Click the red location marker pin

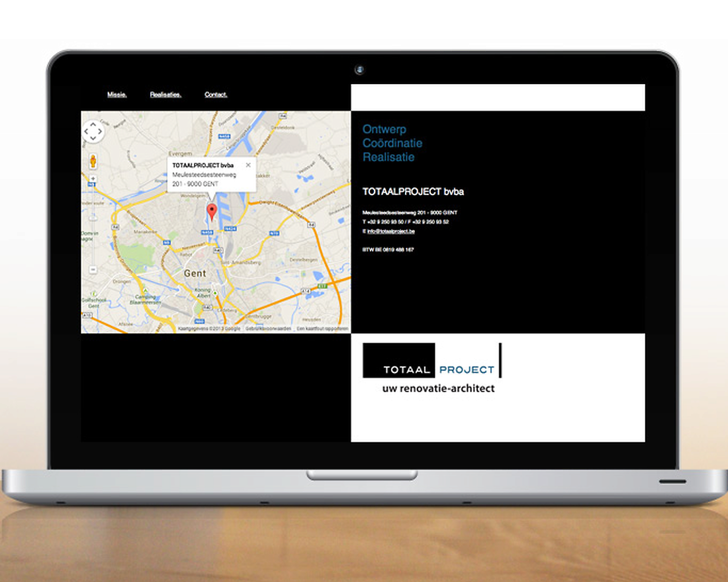tap(212, 212)
